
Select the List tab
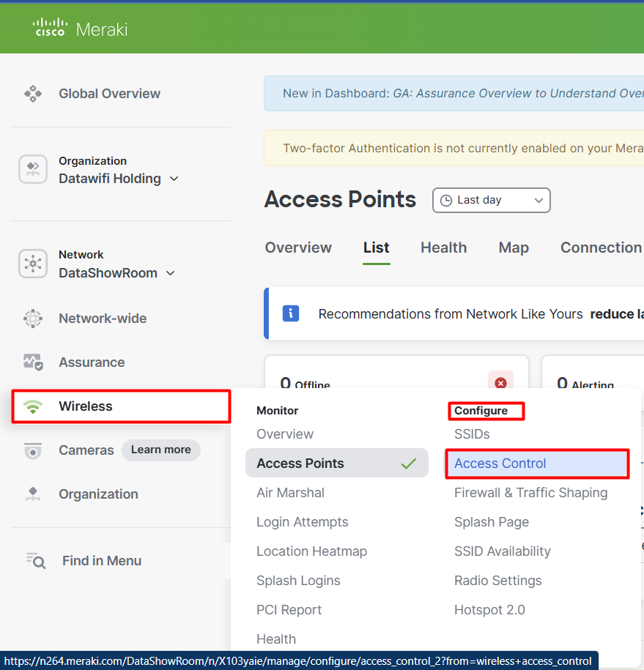pyautogui.click(x=377, y=247)
